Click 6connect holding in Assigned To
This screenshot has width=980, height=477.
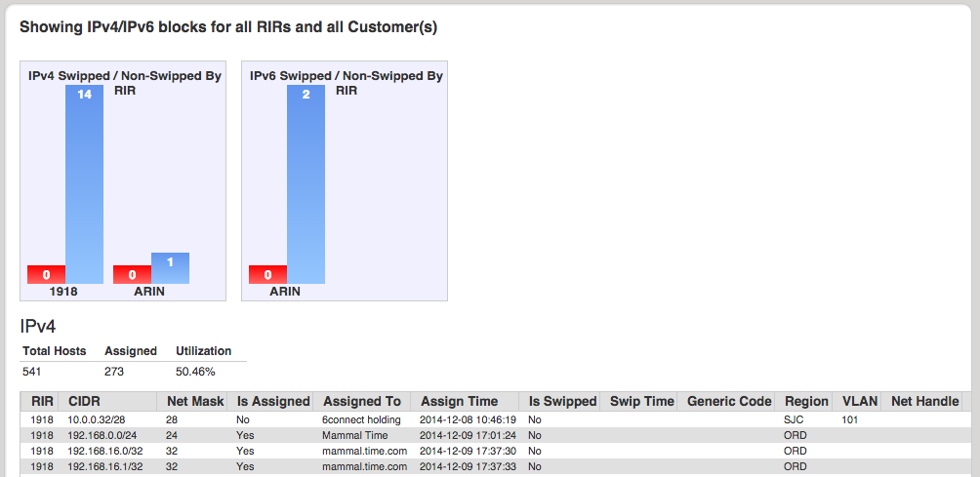click(x=361, y=420)
